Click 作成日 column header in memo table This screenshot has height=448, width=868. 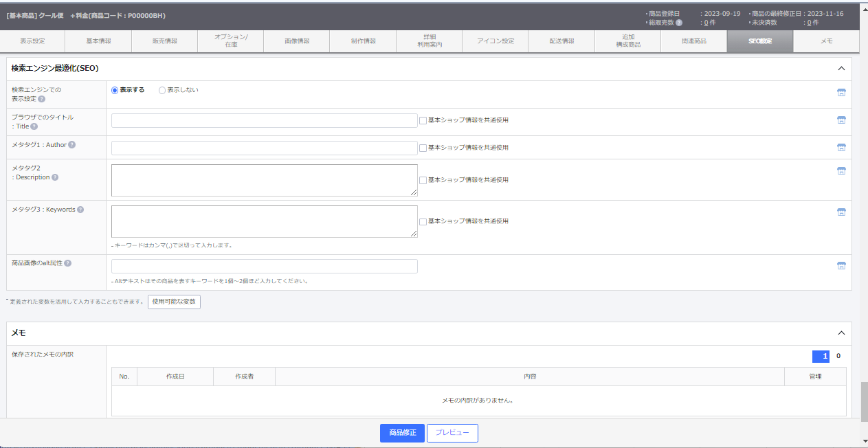tap(175, 377)
